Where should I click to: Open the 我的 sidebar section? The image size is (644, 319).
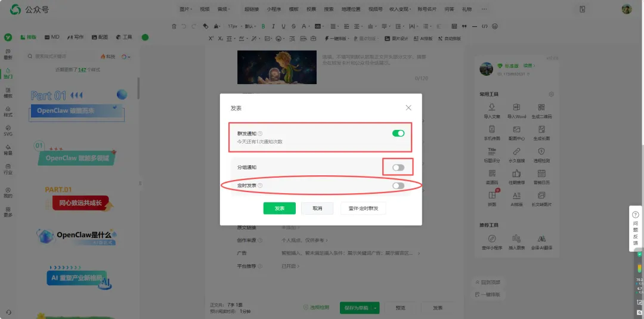pyautogui.click(x=8, y=193)
